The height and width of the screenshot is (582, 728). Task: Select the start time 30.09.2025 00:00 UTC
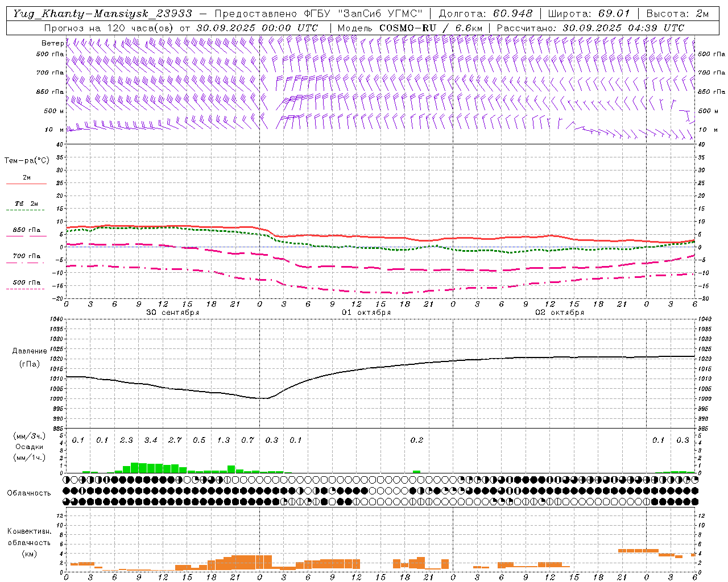pos(257,28)
